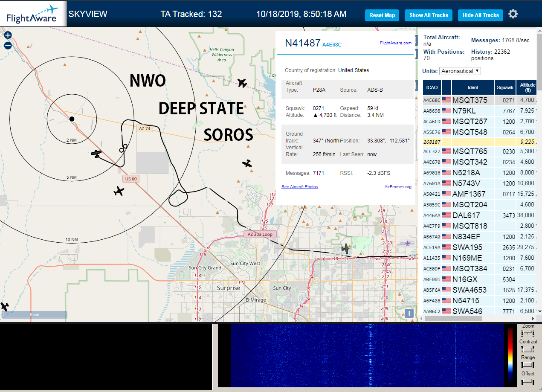This screenshot has width=542, height=392.
Task: Click the AZ 303 Loop highway shield
Action: point(260,234)
